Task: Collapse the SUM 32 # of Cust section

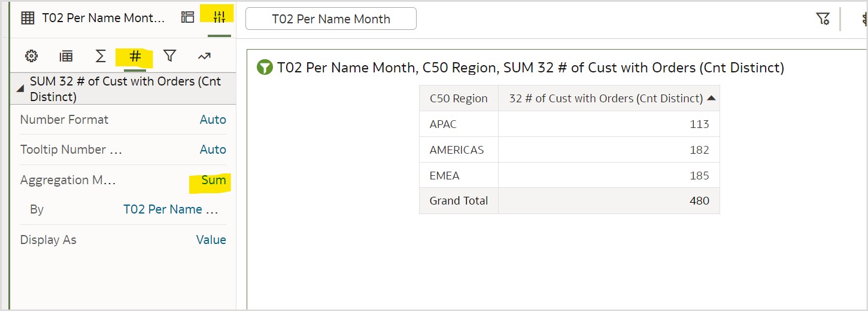Action: 20,88
